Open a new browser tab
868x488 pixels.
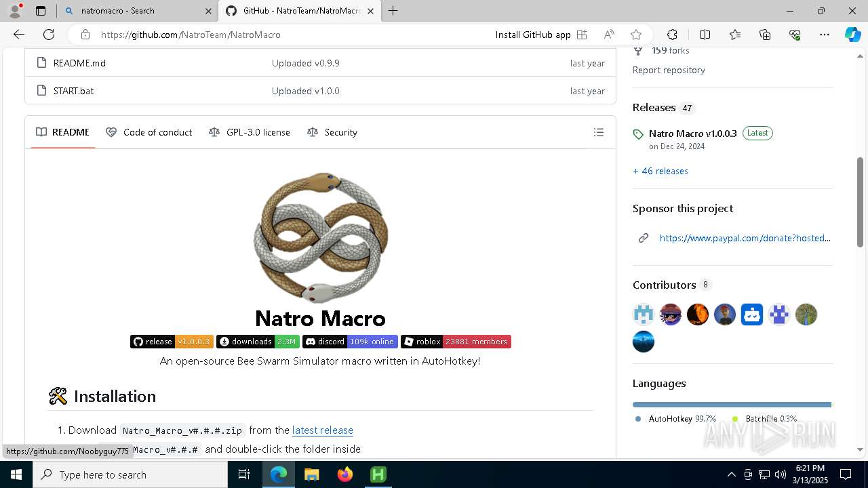(393, 11)
